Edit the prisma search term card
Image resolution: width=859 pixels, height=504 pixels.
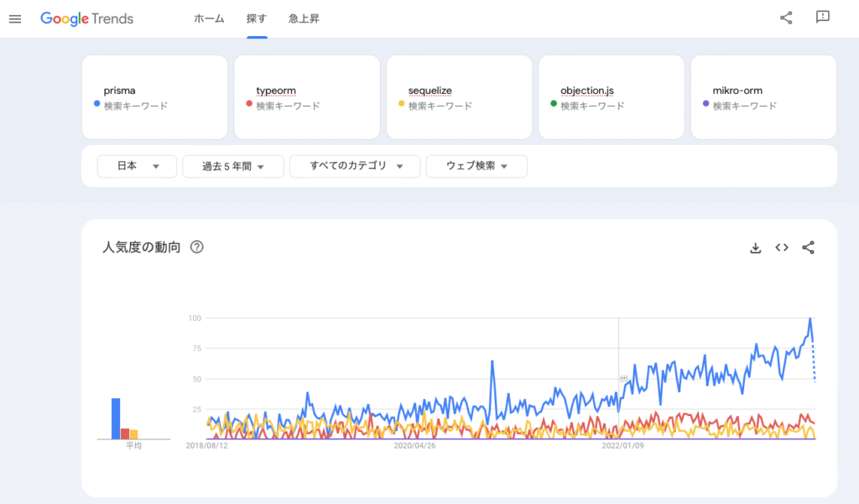(154, 97)
